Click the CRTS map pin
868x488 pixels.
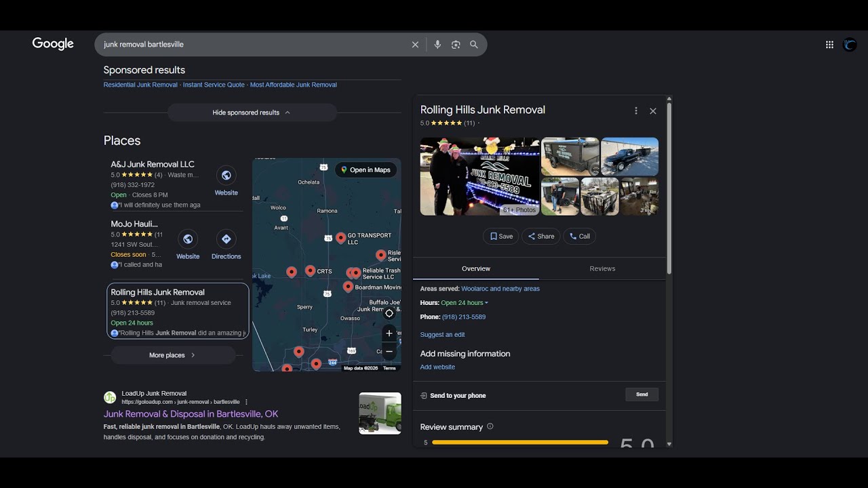pyautogui.click(x=310, y=270)
